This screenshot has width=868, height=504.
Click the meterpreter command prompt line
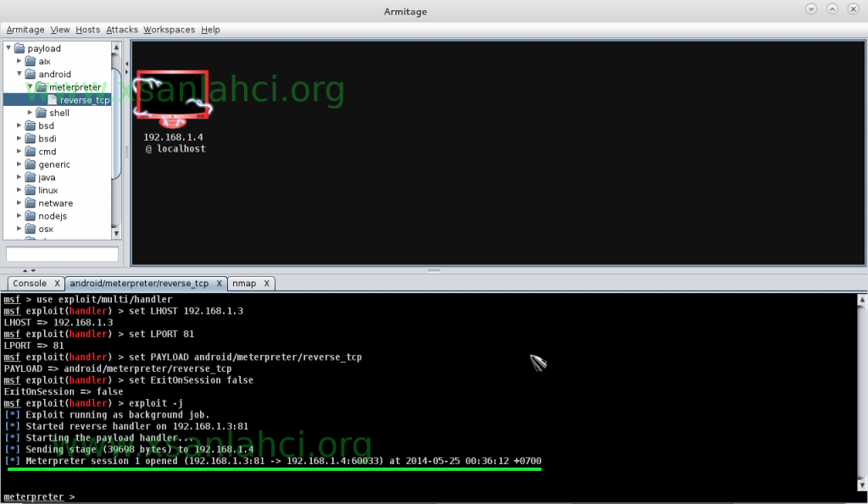[39, 497]
